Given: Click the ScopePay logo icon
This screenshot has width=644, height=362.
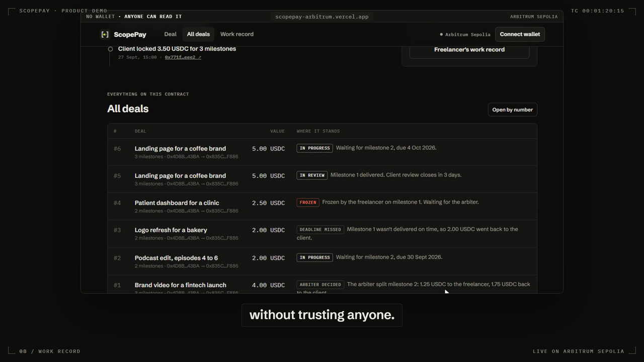Looking at the screenshot, I should click(x=105, y=34).
